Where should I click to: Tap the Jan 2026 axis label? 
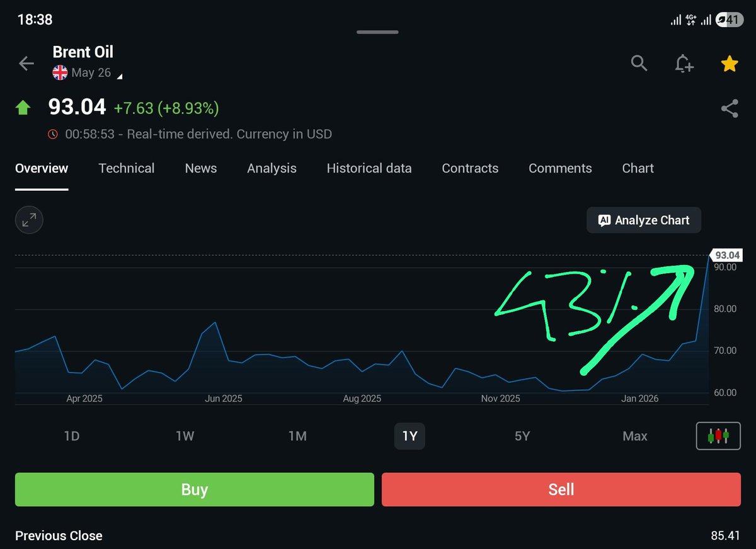[639, 399]
